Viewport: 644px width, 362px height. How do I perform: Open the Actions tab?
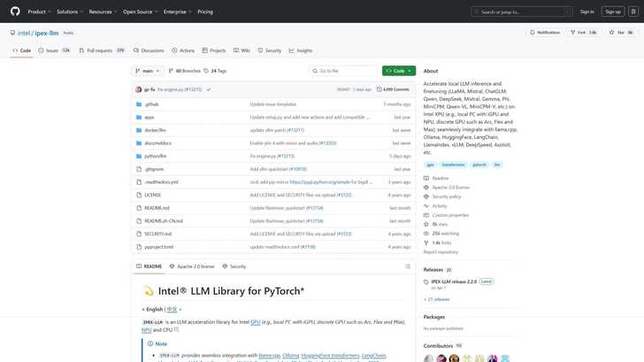(183, 50)
